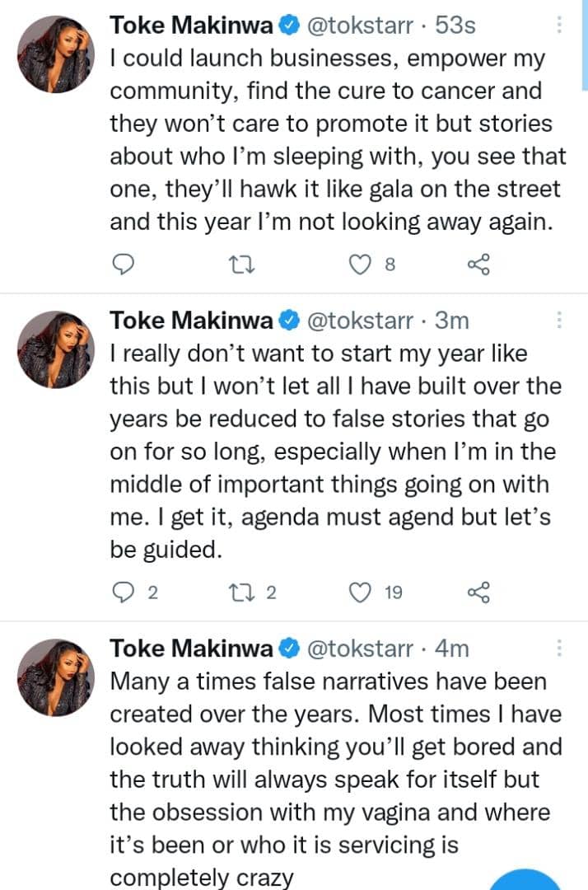Image resolution: width=588 pixels, height=890 pixels.
Task: Open more options on the 3m tweet
Action: click(560, 321)
